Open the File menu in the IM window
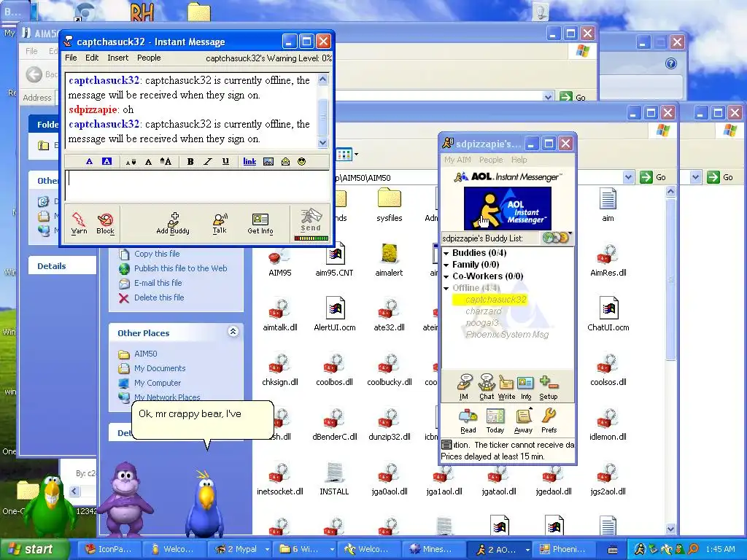 tap(71, 58)
